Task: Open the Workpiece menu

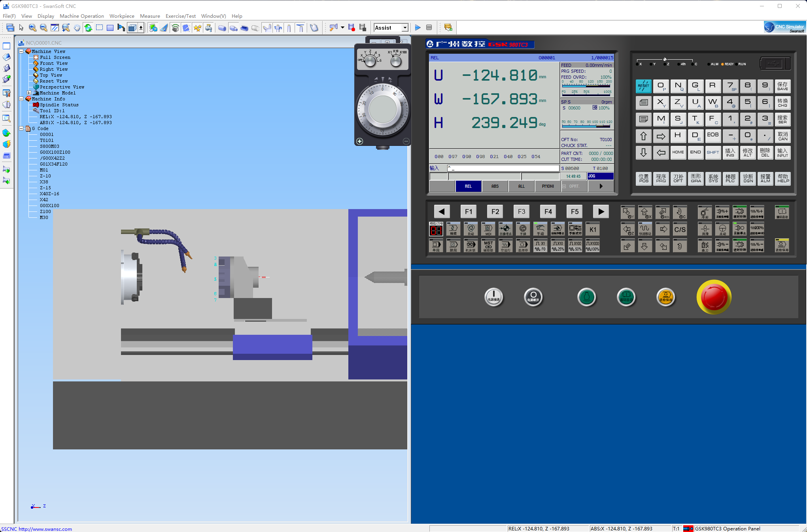Action: point(122,16)
